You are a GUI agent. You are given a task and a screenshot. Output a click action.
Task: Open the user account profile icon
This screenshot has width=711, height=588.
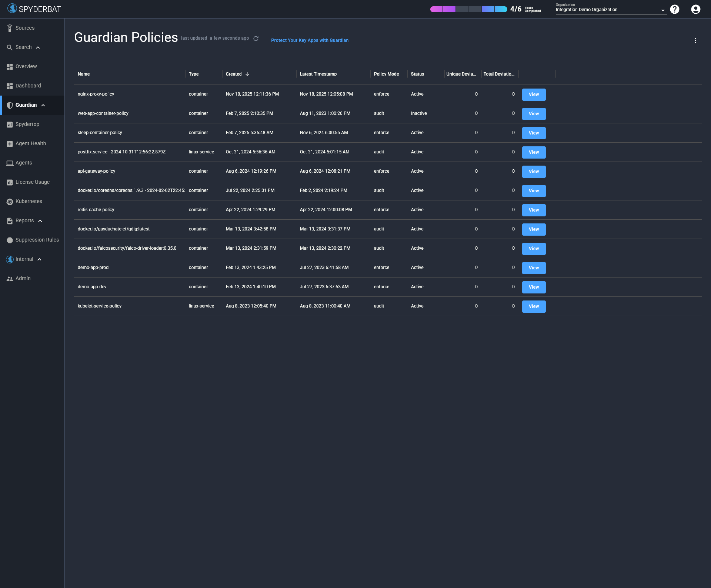pos(695,9)
